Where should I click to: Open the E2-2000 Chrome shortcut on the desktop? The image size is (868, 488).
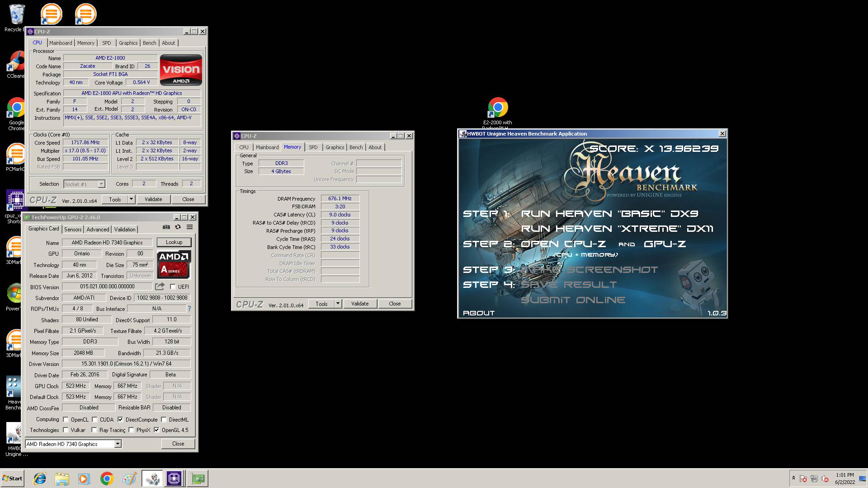coord(498,113)
